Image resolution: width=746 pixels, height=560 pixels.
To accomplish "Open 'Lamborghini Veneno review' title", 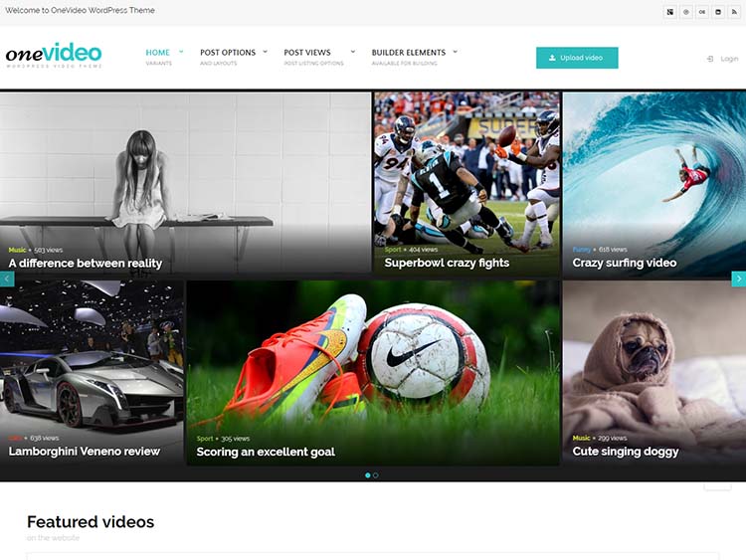I will click(85, 451).
